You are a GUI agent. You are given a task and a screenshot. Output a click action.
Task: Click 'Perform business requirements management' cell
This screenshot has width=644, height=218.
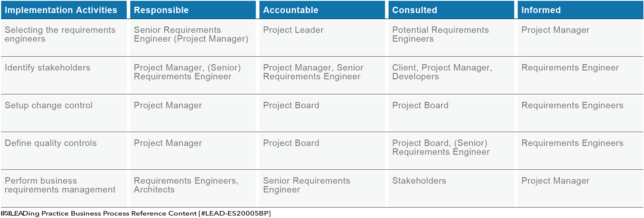coord(64,189)
